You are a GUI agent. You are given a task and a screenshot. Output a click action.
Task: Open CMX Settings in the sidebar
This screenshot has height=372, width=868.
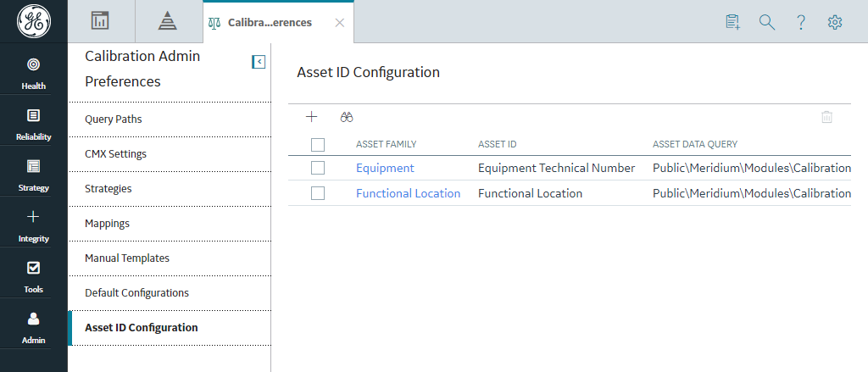(170, 154)
